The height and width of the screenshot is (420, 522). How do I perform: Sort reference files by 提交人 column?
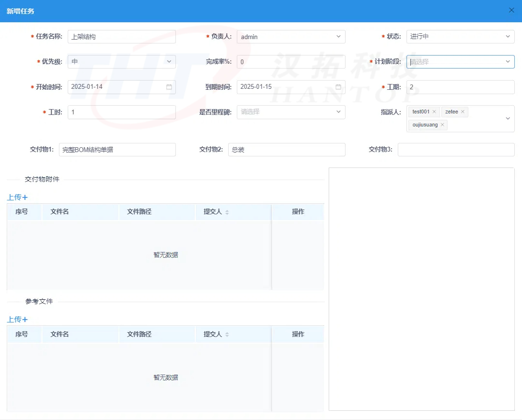[227, 335]
